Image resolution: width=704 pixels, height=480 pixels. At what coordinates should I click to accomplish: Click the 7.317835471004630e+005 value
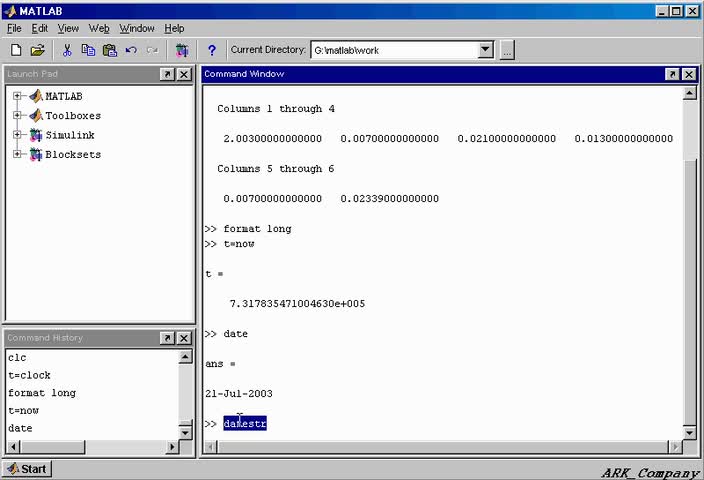pyautogui.click(x=297, y=304)
